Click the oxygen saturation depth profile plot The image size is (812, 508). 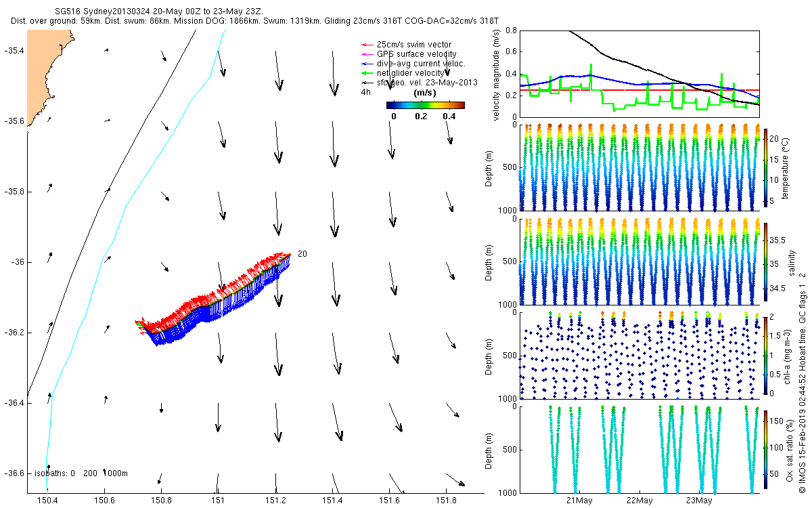pyautogui.click(x=640, y=450)
